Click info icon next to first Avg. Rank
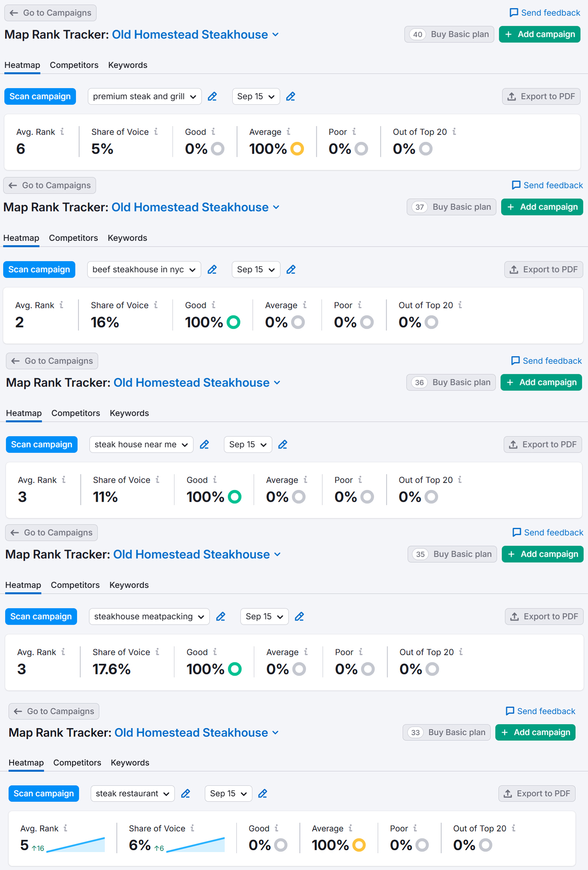 [62, 132]
